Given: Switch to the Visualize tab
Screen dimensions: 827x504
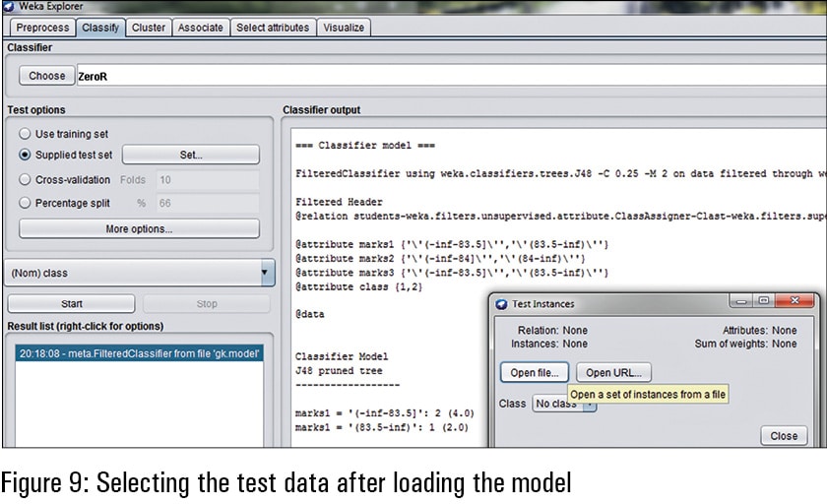Looking at the screenshot, I should (344, 28).
